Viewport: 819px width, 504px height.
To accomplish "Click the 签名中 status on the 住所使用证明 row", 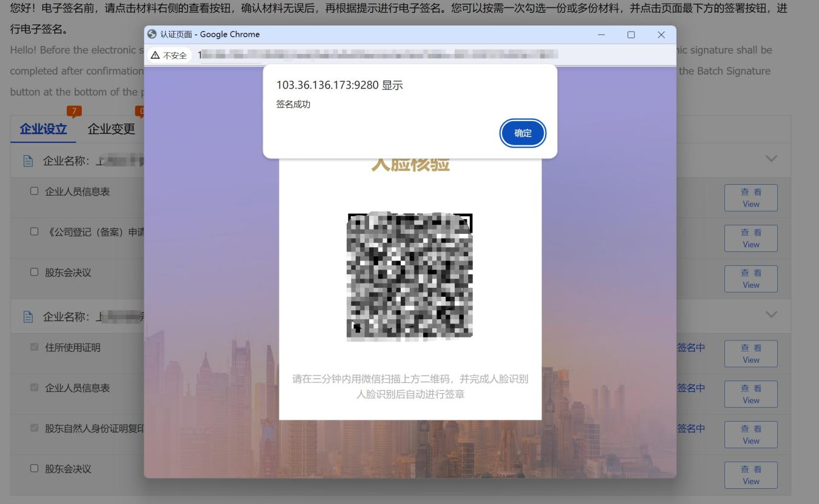I will 690,348.
